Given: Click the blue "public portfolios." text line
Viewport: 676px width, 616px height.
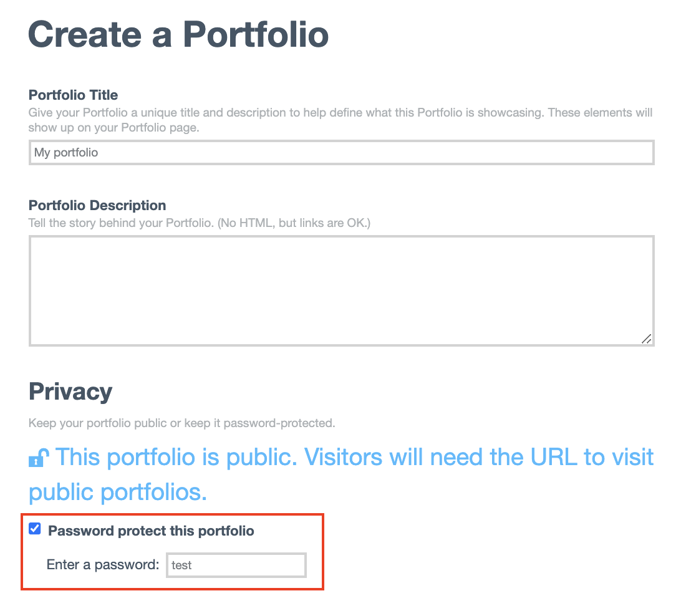Looking at the screenshot, I should [117, 492].
